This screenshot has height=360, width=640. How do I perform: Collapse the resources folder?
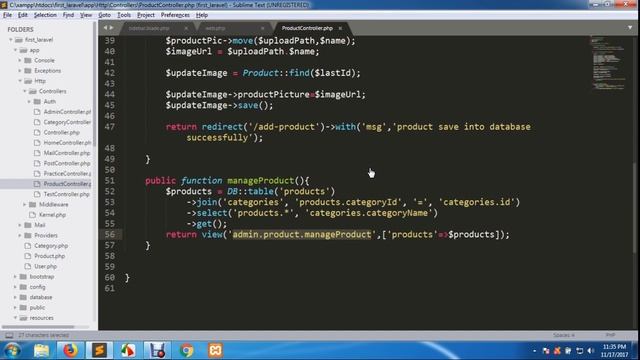click(x=16, y=318)
